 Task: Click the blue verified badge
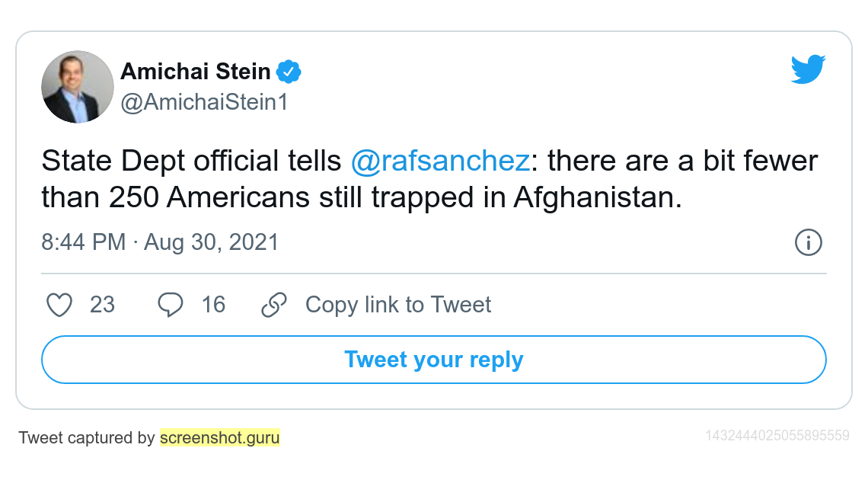tap(289, 72)
